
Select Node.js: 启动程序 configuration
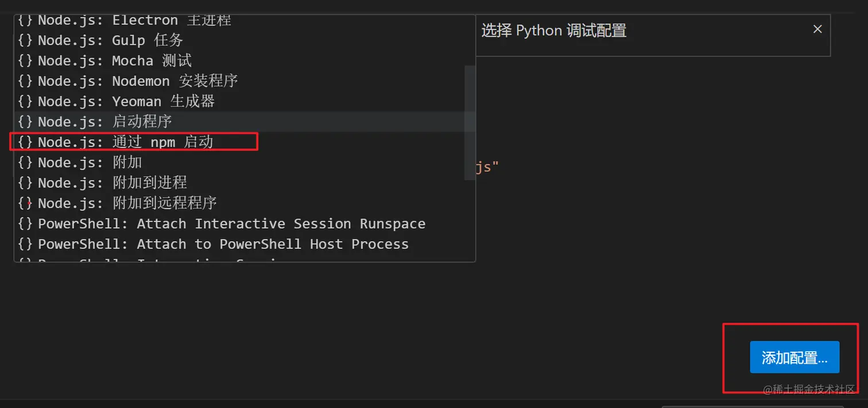click(x=105, y=122)
